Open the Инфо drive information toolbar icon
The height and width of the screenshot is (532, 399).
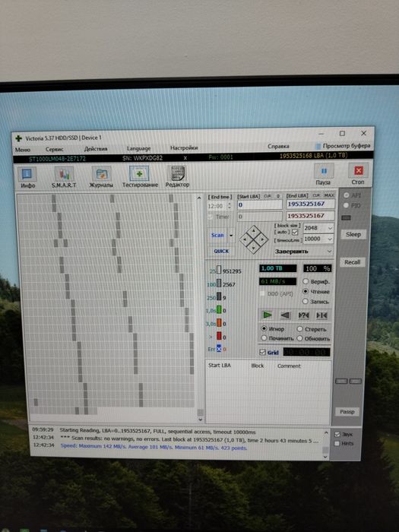tap(27, 175)
